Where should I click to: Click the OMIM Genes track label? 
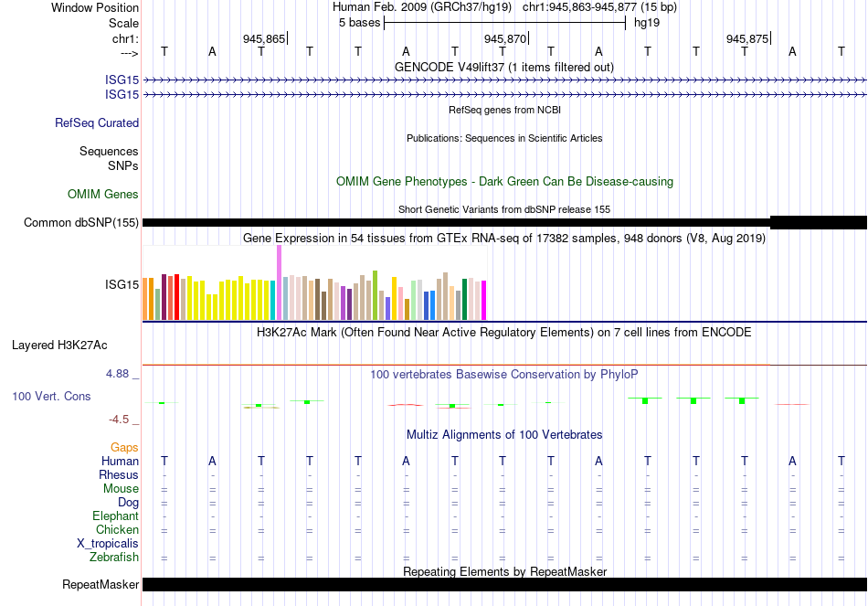[103, 194]
